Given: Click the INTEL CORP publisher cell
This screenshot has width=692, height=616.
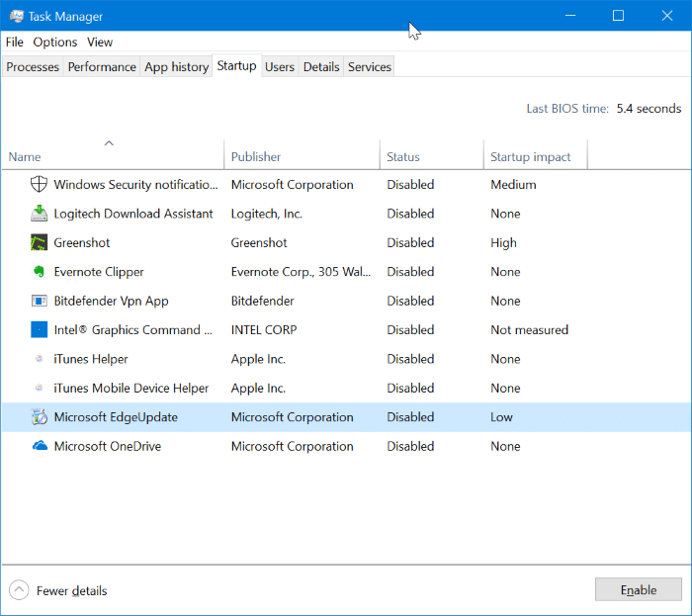Looking at the screenshot, I should (x=264, y=330).
